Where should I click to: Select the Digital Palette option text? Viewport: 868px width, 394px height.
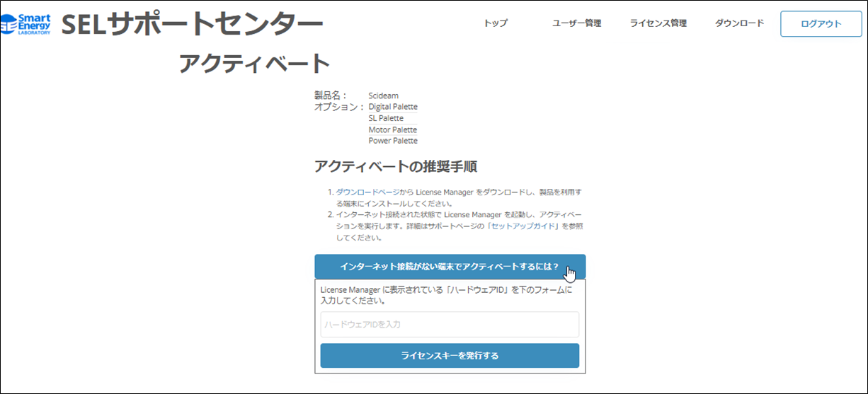pos(393,107)
